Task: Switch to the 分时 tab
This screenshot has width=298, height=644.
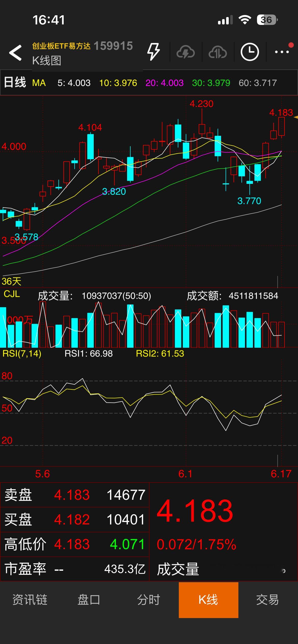Action: click(148, 600)
